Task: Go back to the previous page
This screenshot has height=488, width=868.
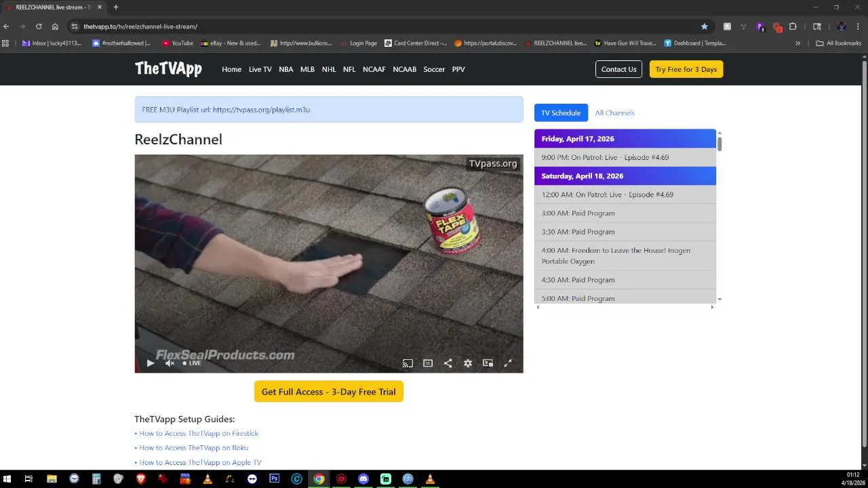Action: [x=7, y=26]
